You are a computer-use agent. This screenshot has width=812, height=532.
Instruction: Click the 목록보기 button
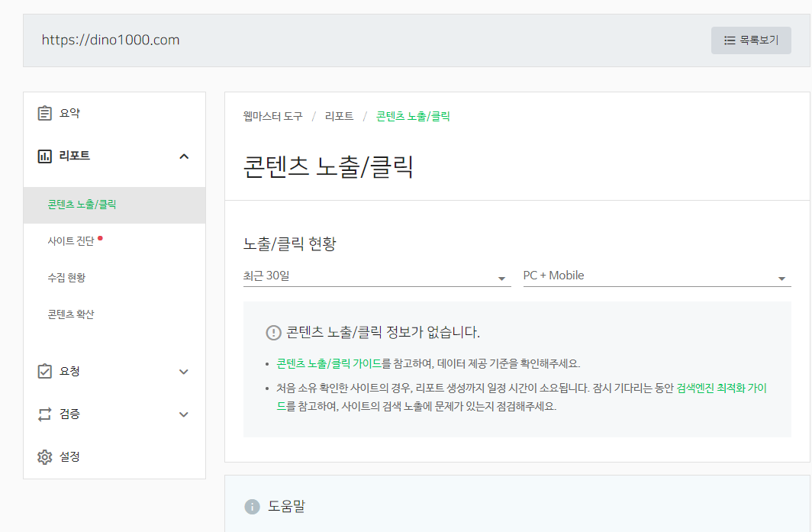point(751,40)
